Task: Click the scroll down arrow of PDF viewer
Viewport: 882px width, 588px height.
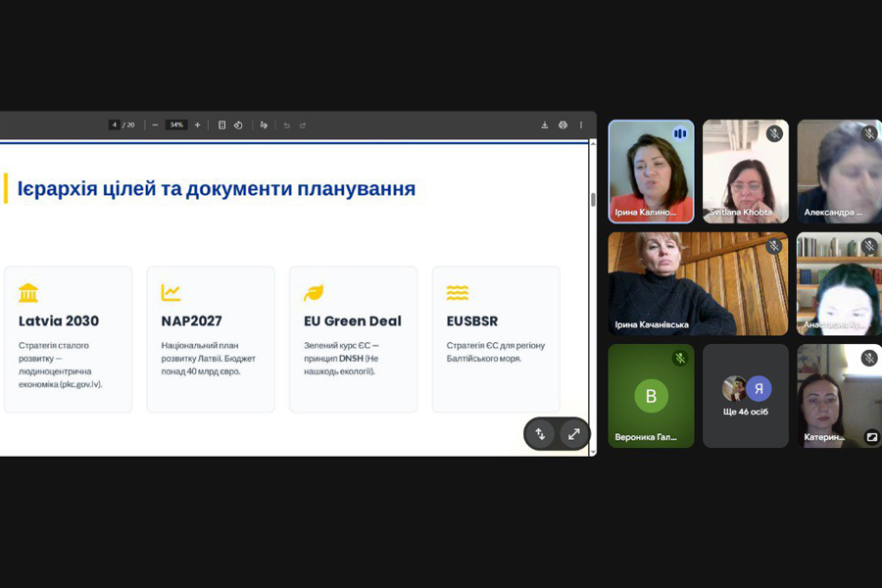Action: pos(593,453)
